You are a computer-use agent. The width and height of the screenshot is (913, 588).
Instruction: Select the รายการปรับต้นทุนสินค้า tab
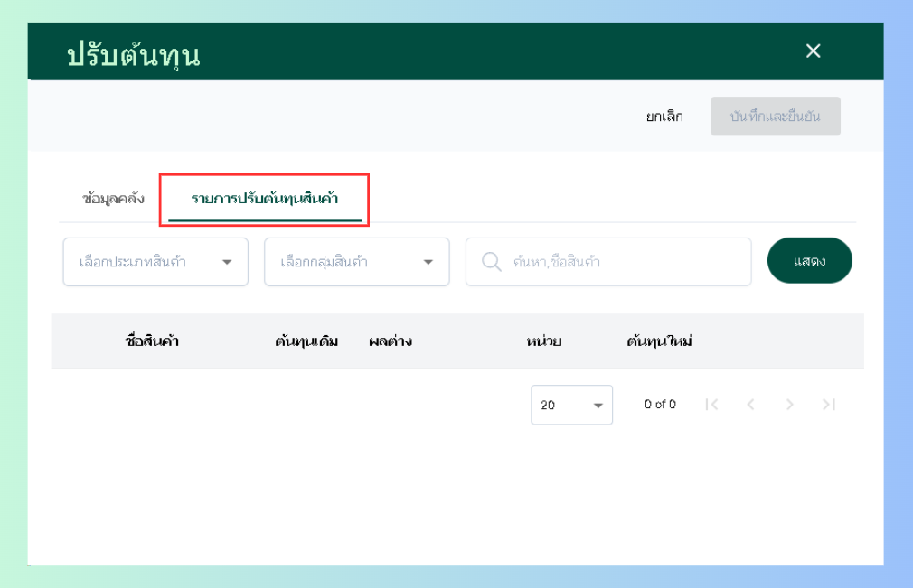pyautogui.click(x=264, y=199)
